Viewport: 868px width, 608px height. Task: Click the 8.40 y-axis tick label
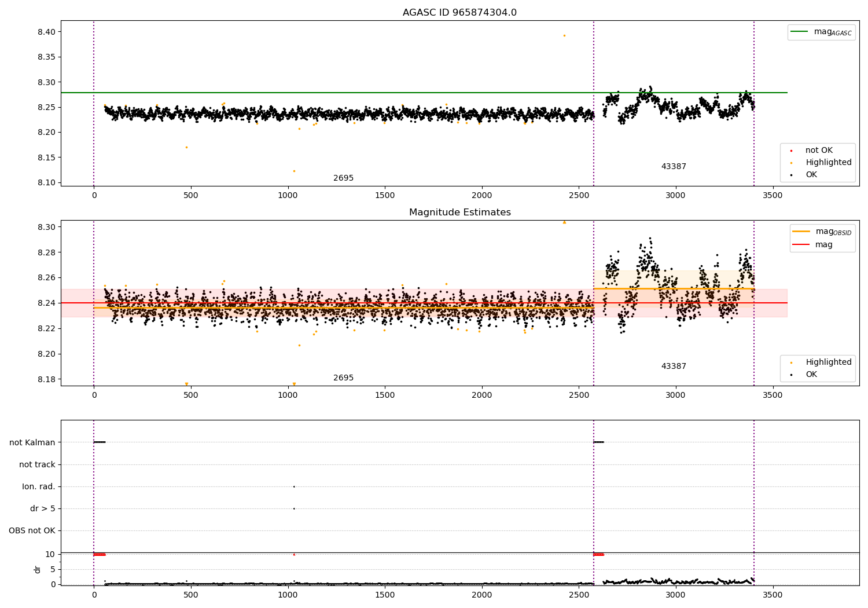pos(46,32)
